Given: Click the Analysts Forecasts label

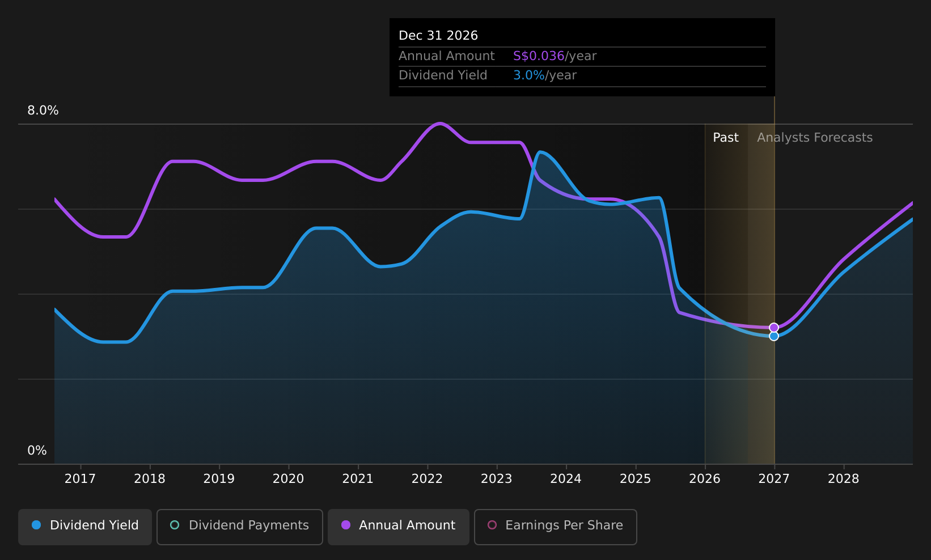Looking at the screenshot, I should pos(815,138).
